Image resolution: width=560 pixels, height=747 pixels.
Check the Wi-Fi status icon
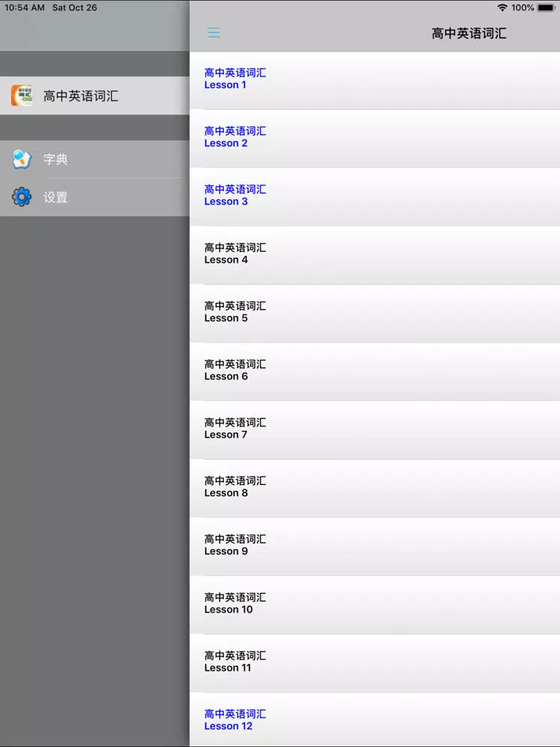click(x=502, y=7)
